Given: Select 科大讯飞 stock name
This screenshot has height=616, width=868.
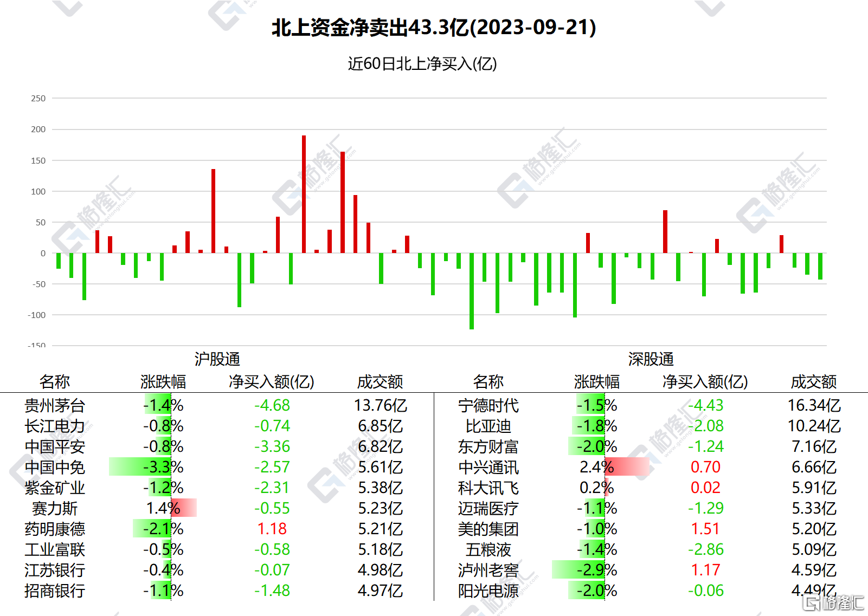Looking at the screenshot, I should [488, 488].
